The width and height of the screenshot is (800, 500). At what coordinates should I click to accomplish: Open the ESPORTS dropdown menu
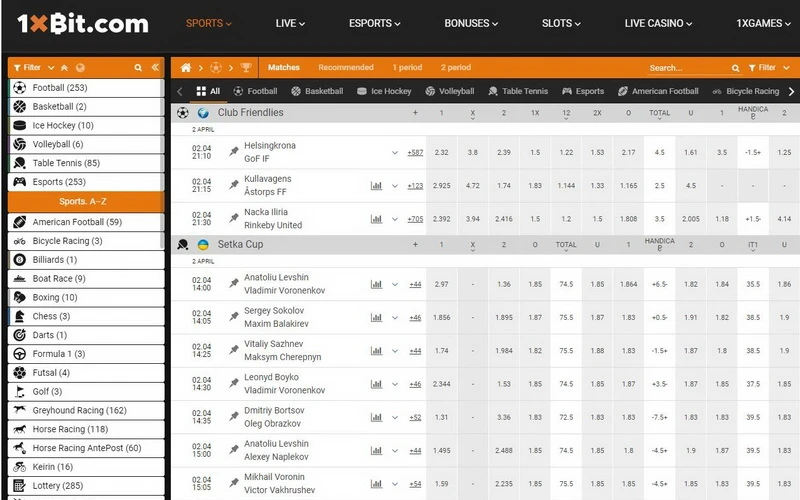click(374, 23)
